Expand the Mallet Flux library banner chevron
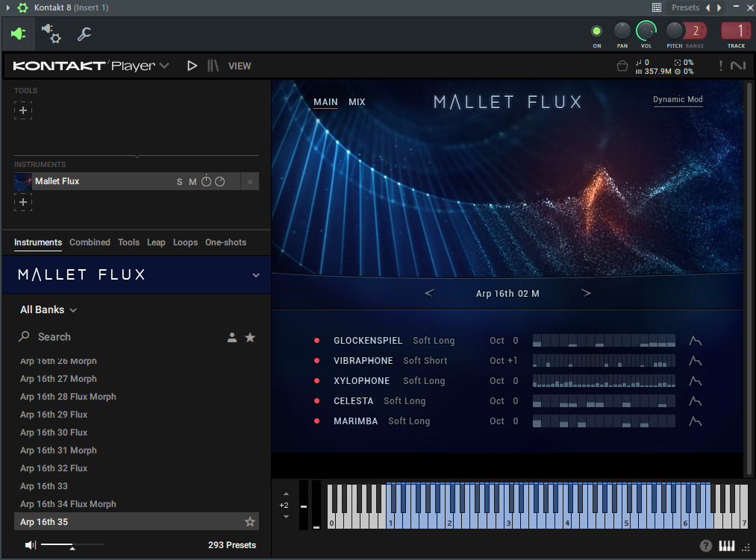Viewport: 756px width, 560px height. [x=256, y=275]
